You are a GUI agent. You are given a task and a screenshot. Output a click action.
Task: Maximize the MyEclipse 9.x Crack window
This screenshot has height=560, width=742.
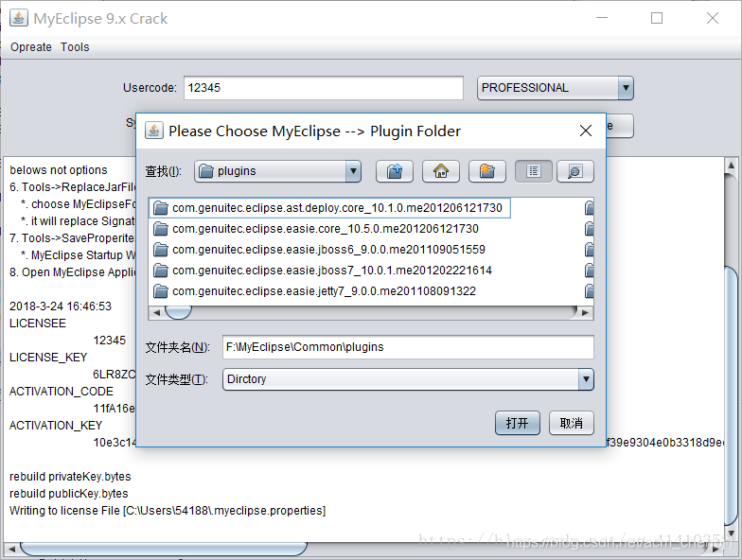657,18
